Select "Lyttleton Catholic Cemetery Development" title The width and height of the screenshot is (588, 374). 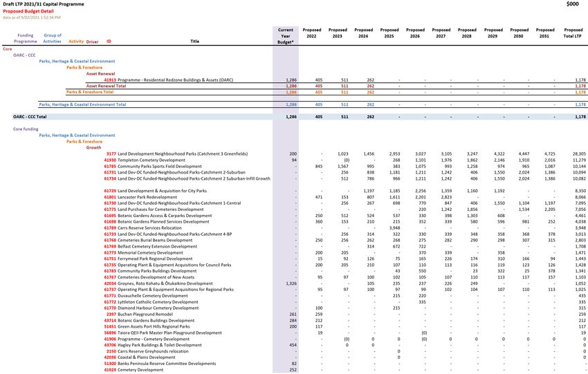coord(158,302)
